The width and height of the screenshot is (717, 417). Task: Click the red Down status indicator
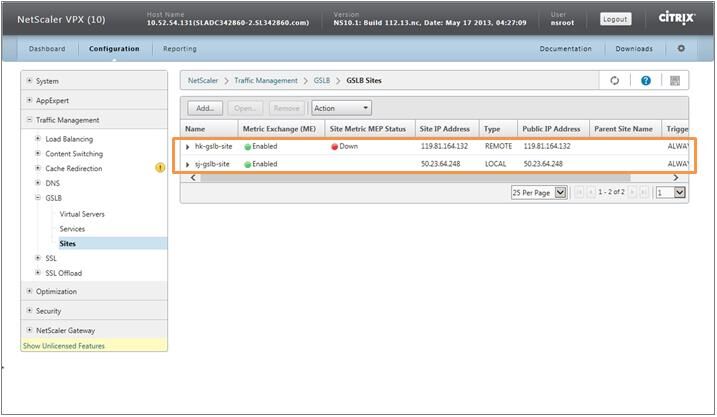(345, 146)
